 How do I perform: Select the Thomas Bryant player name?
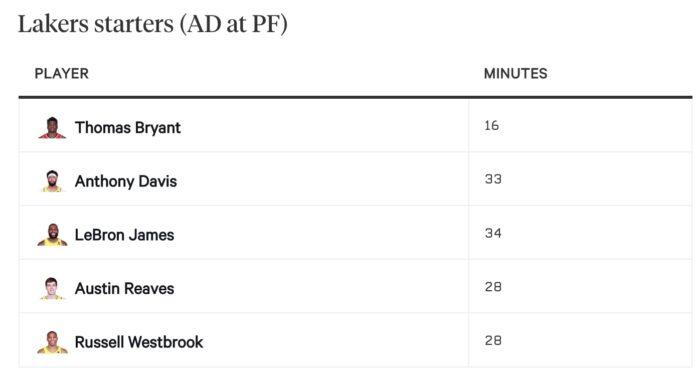[128, 128]
